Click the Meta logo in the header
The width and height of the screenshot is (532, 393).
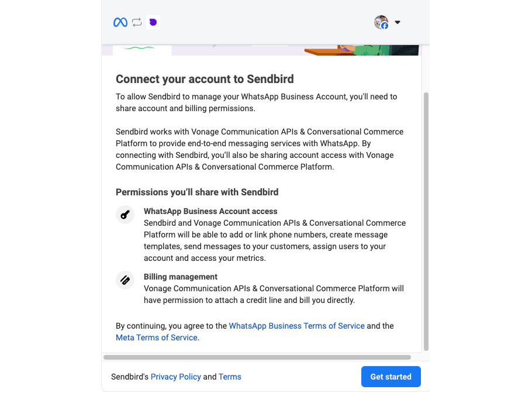click(120, 22)
